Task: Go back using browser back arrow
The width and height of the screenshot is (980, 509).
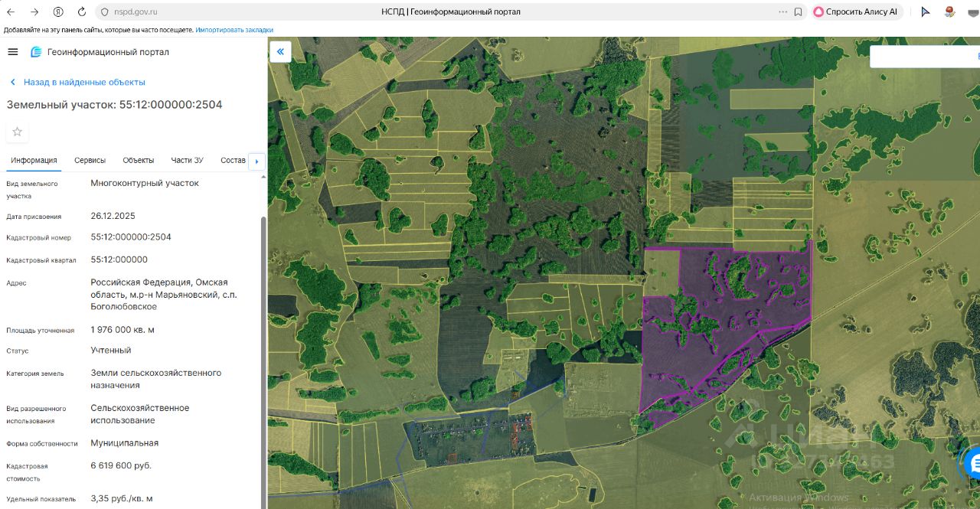Action: pyautogui.click(x=11, y=12)
